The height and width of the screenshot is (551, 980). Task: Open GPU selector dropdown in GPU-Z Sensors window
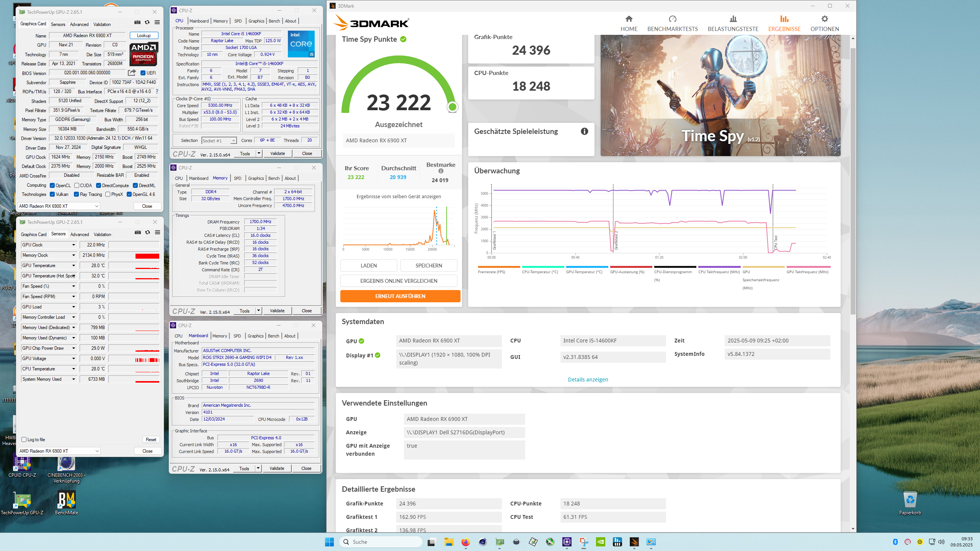pyautogui.click(x=59, y=451)
